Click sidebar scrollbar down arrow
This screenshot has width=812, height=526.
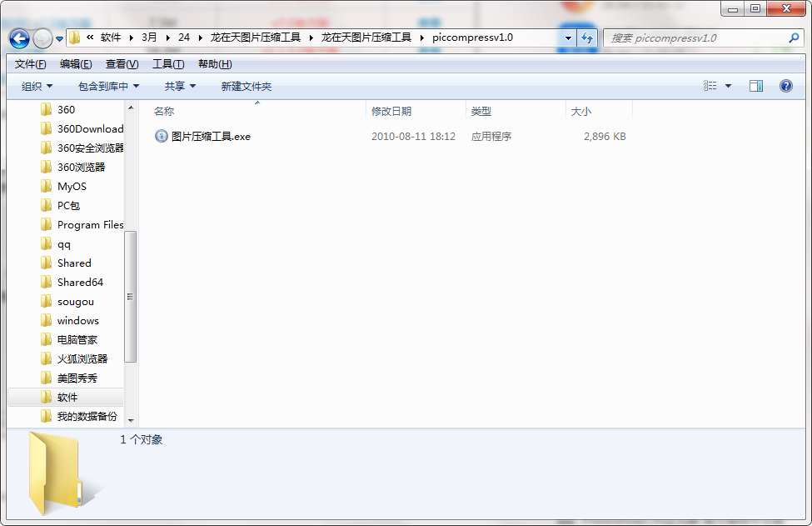(131, 420)
